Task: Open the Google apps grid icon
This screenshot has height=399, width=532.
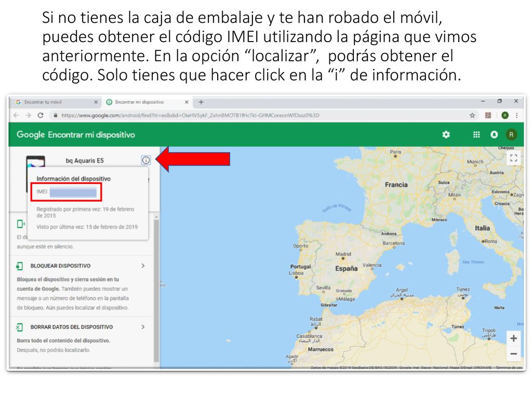Action: (476, 135)
